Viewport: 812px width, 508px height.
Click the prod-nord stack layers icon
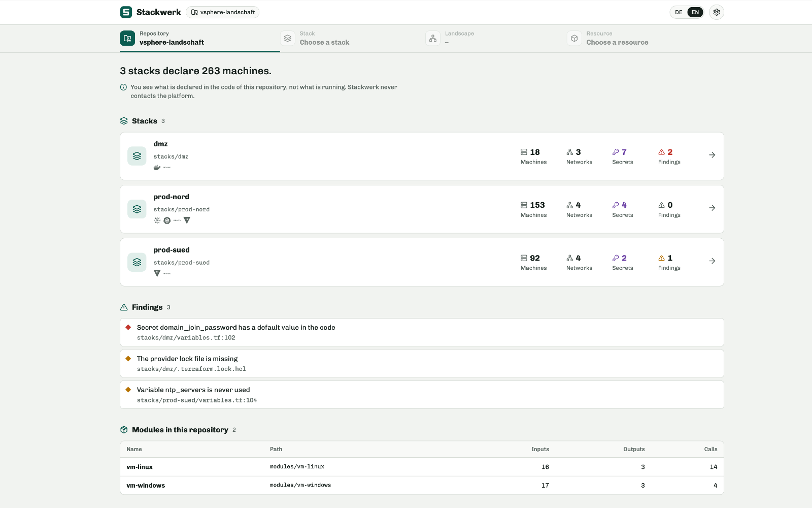137,209
